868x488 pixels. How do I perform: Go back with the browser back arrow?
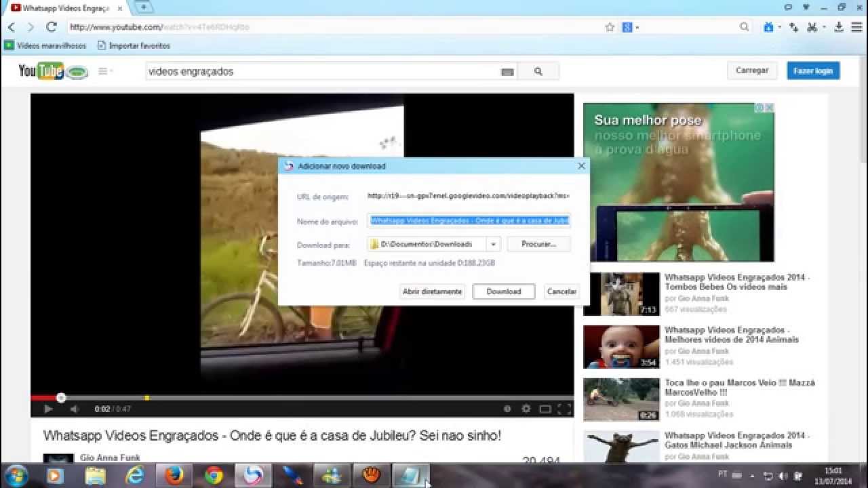click(x=12, y=27)
